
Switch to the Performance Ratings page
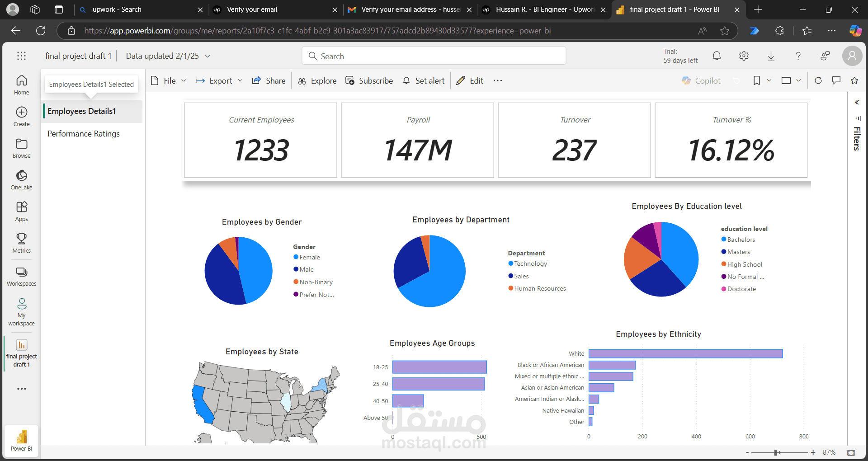pos(84,134)
